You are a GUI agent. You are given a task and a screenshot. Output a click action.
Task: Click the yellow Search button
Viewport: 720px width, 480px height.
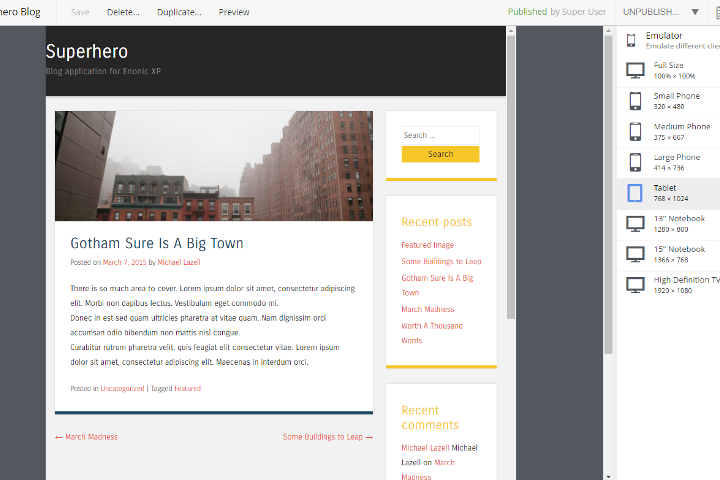440,154
